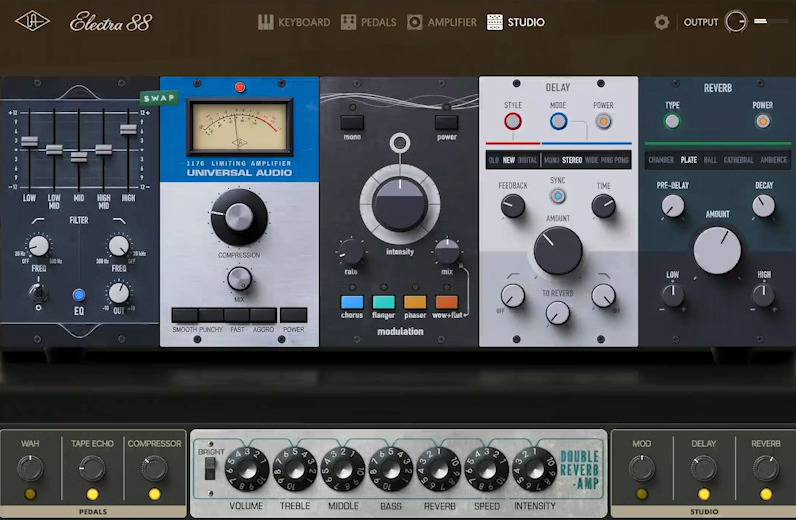
Task: Open the Amplifier tab
Action: coord(442,22)
